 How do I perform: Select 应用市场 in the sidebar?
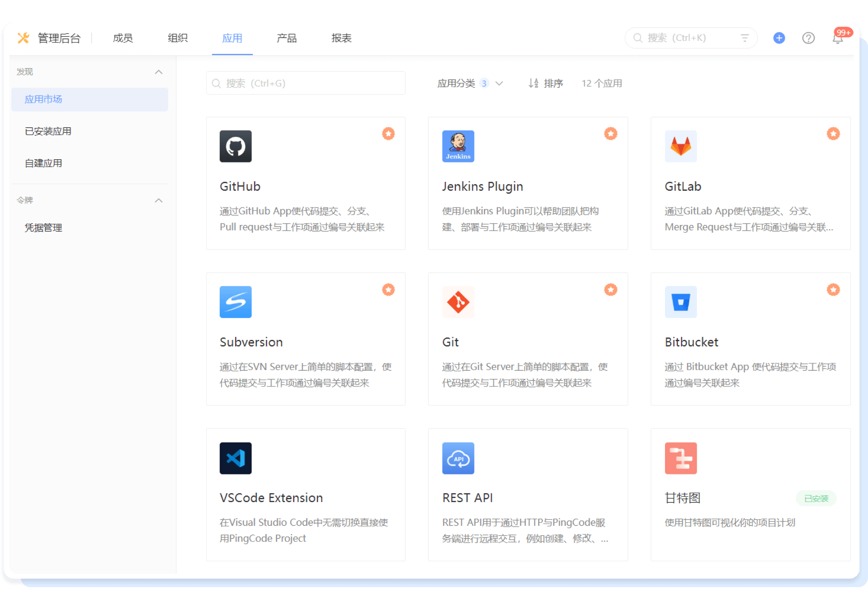(90, 100)
